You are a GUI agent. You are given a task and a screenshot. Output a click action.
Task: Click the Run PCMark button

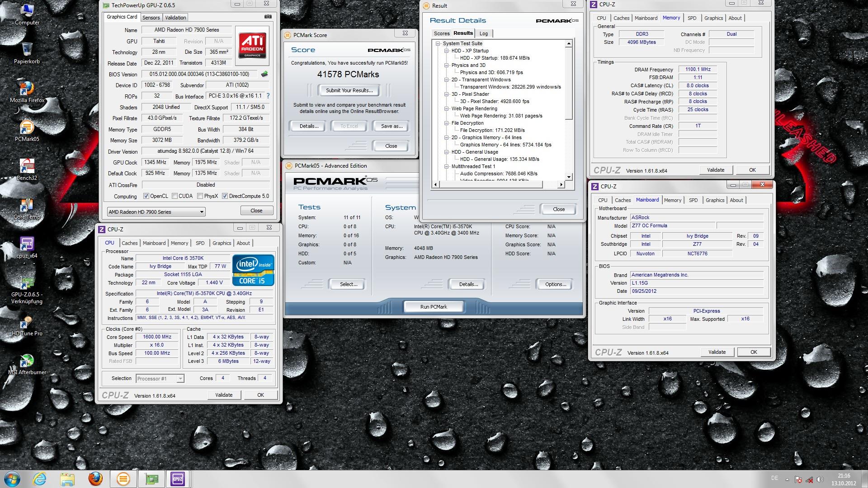point(434,307)
